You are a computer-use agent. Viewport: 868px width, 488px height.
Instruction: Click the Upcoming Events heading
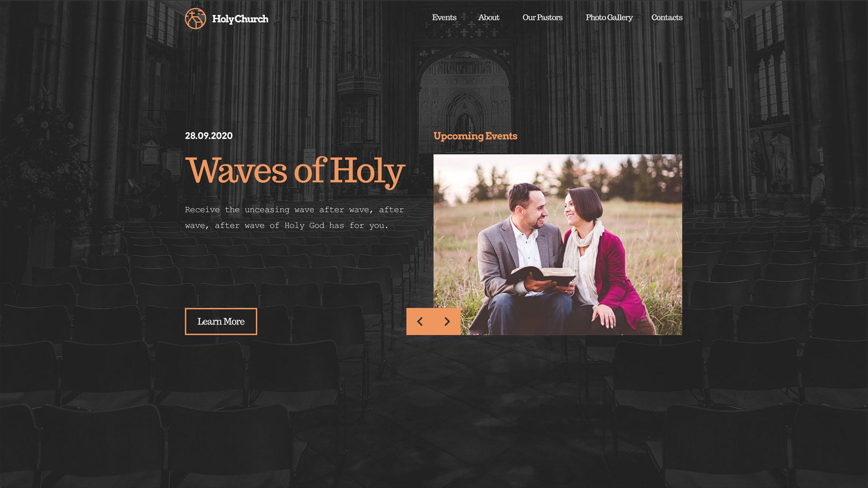pos(475,136)
